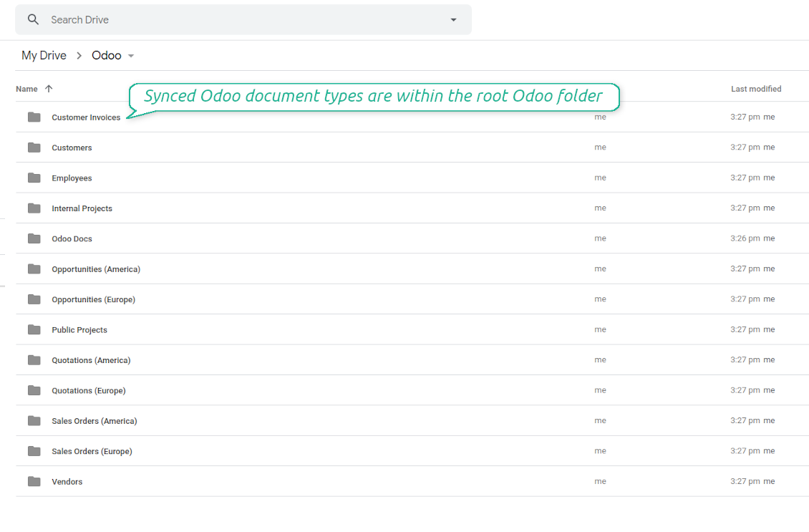Open the search options dropdown arrow
Image resolution: width=809 pixels, height=532 pixels.
(x=453, y=19)
